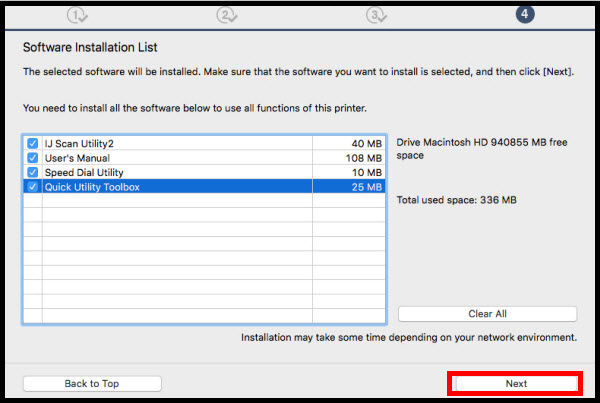Click the step 3 completed indicator
The width and height of the screenshot is (600, 403).
[x=376, y=16]
